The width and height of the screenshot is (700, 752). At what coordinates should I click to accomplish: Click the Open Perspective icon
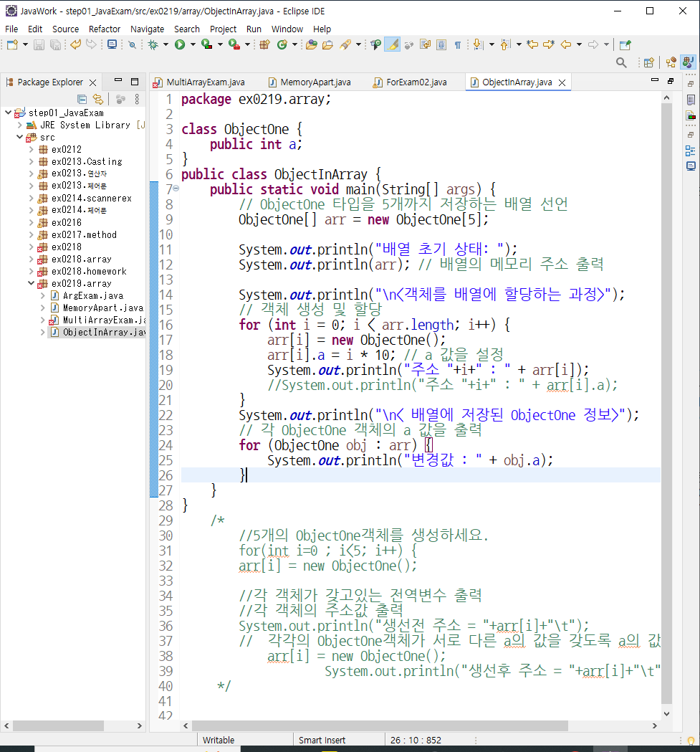(x=649, y=62)
